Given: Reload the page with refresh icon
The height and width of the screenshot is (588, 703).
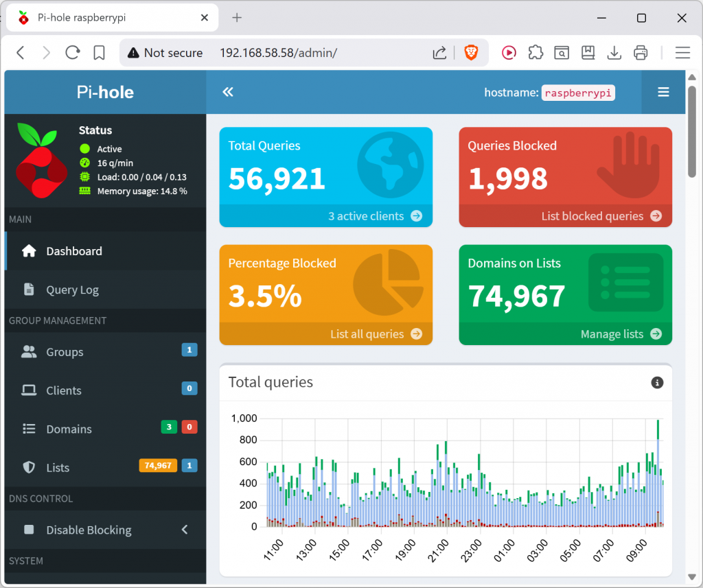Looking at the screenshot, I should pyautogui.click(x=72, y=53).
